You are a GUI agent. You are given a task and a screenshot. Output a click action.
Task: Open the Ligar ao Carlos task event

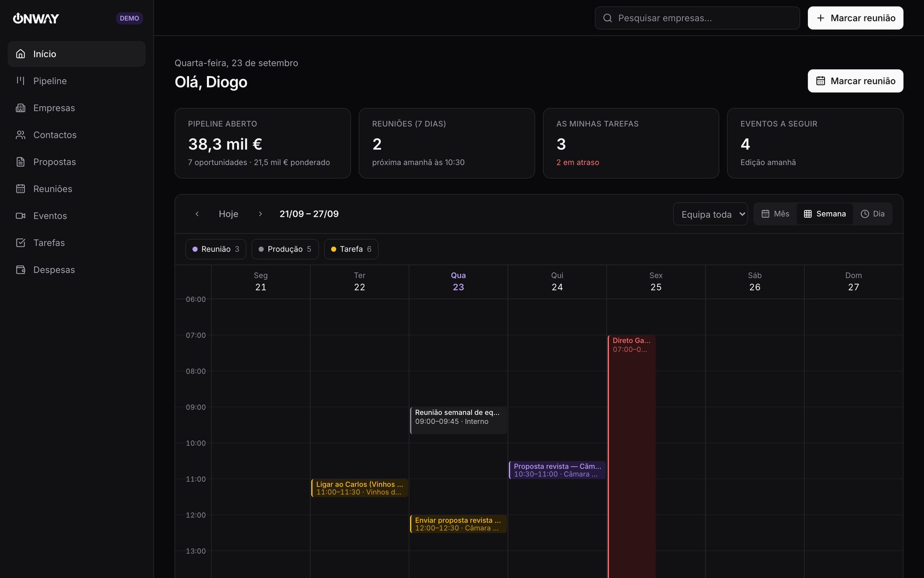tap(359, 488)
